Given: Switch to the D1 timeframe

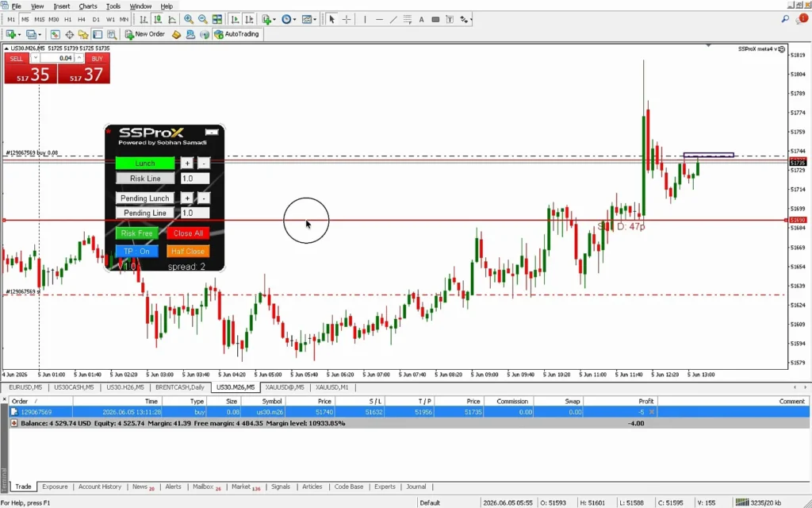Looking at the screenshot, I should (x=96, y=20).
